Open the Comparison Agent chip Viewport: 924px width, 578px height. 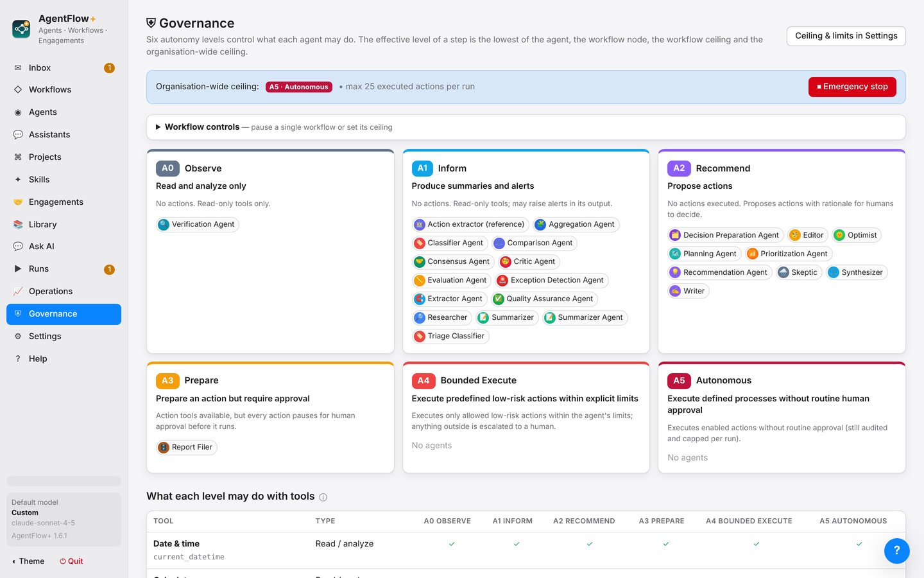[x=535, y=243]
